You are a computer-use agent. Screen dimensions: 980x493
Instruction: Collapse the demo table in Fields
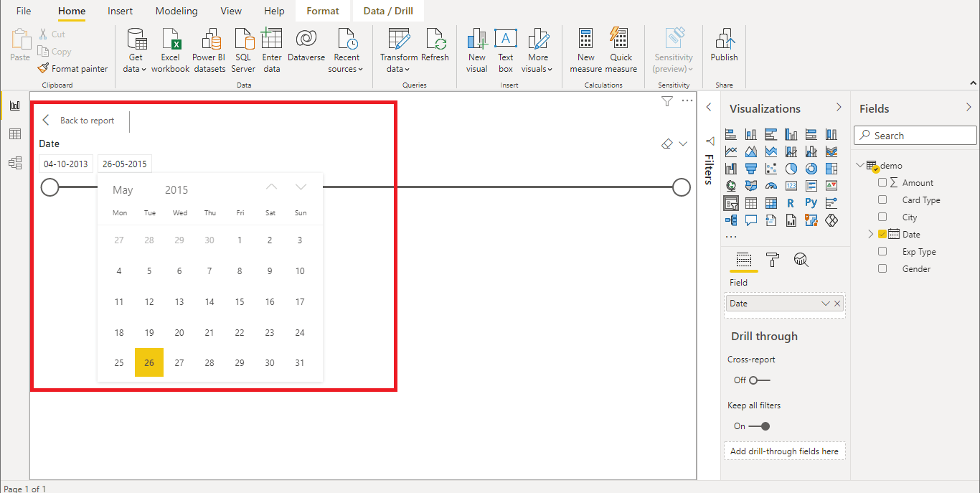click(x=859, y=165)
